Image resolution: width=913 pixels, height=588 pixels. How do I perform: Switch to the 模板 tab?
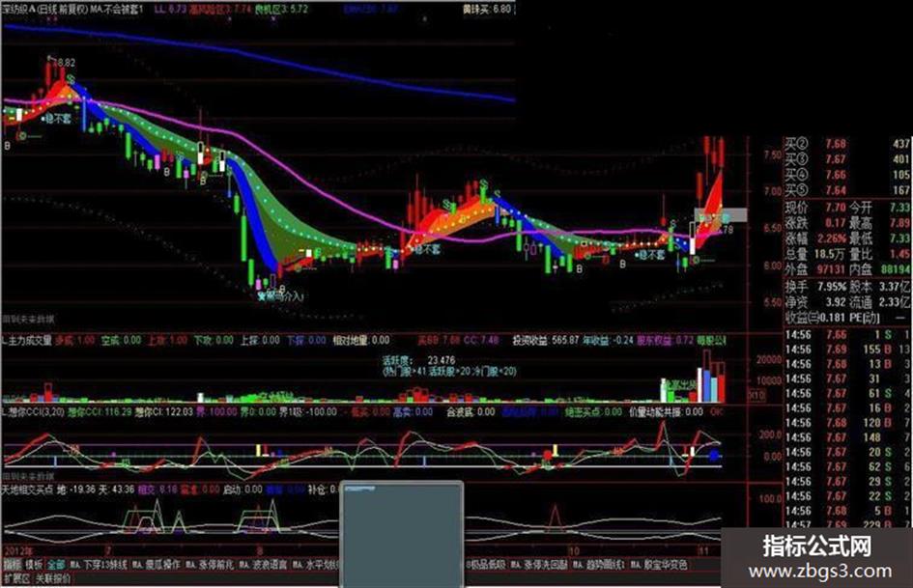[x=35, y=565]
